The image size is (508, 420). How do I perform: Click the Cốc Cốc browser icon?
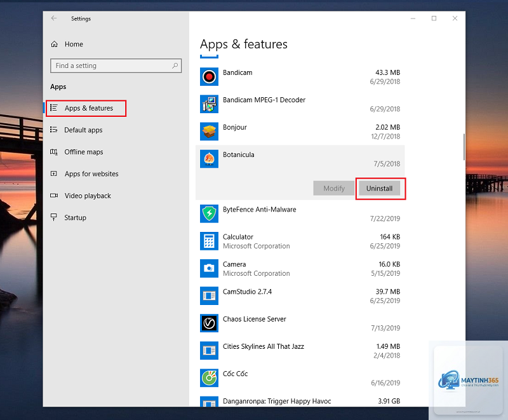tap(209, 378)
